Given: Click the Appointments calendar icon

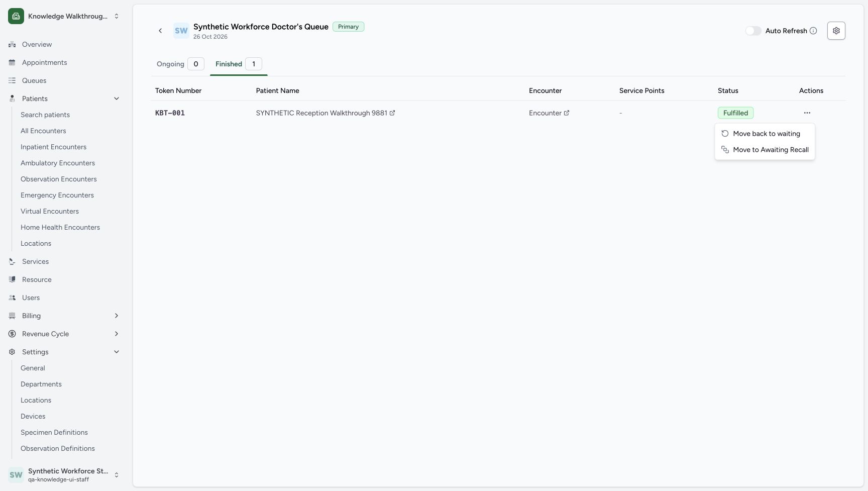Looking at the screenshot, I should [x=12, y=63].
